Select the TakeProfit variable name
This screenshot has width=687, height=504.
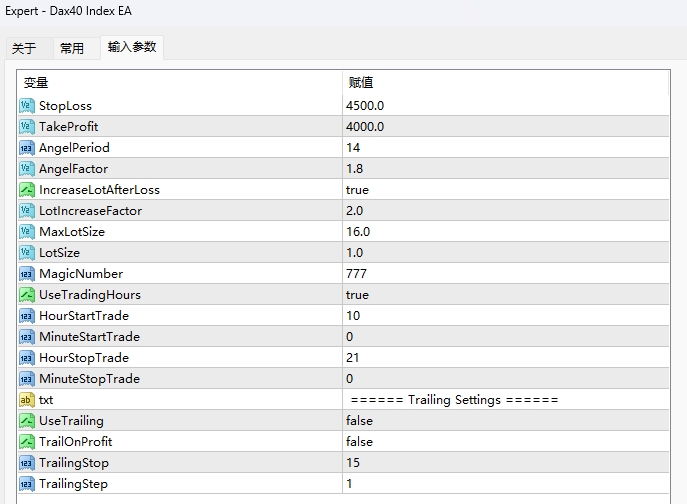coord(68,127)
